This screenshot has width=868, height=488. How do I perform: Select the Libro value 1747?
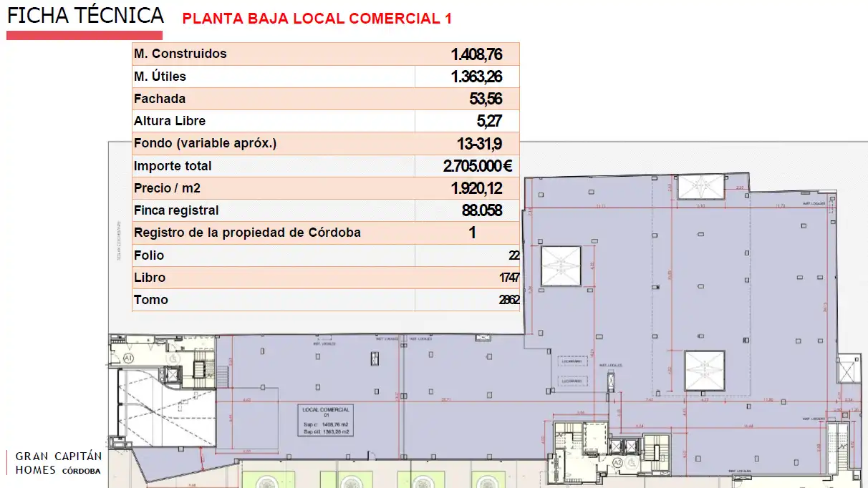tap(509, 278)
